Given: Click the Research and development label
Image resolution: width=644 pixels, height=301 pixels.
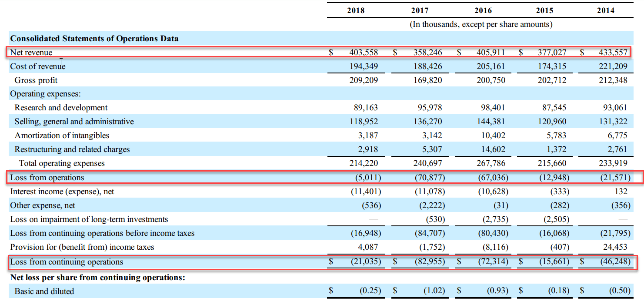Looking at the screenshot, I should tap(61, 108).
